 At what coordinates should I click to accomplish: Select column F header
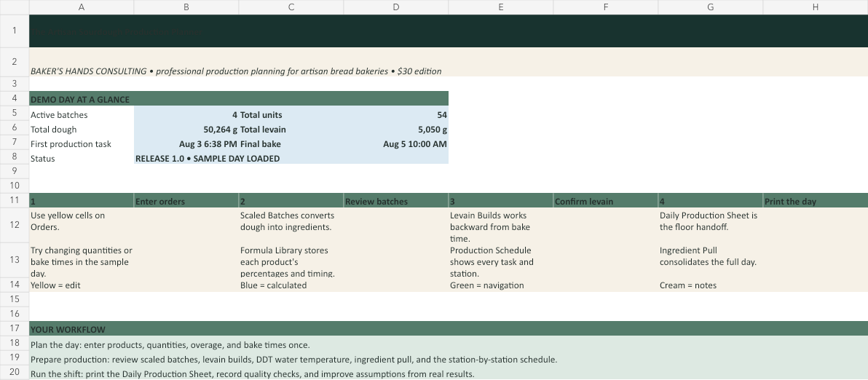pyautogui.click(x=606, y=7)
